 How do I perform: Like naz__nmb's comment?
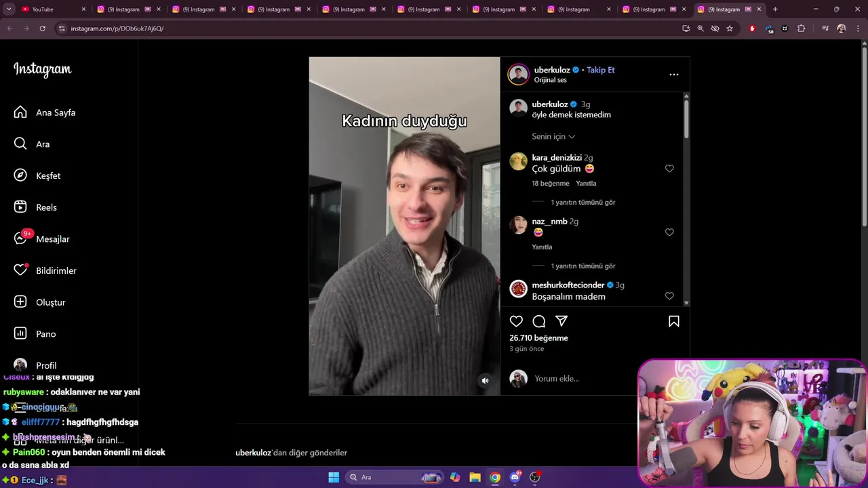[x=669, y=232]
